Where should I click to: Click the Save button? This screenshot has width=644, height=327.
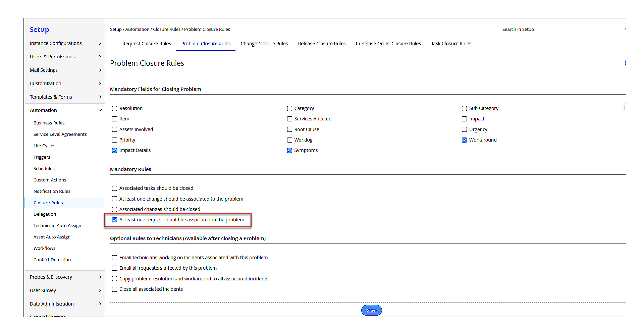[x=371, y=310]
